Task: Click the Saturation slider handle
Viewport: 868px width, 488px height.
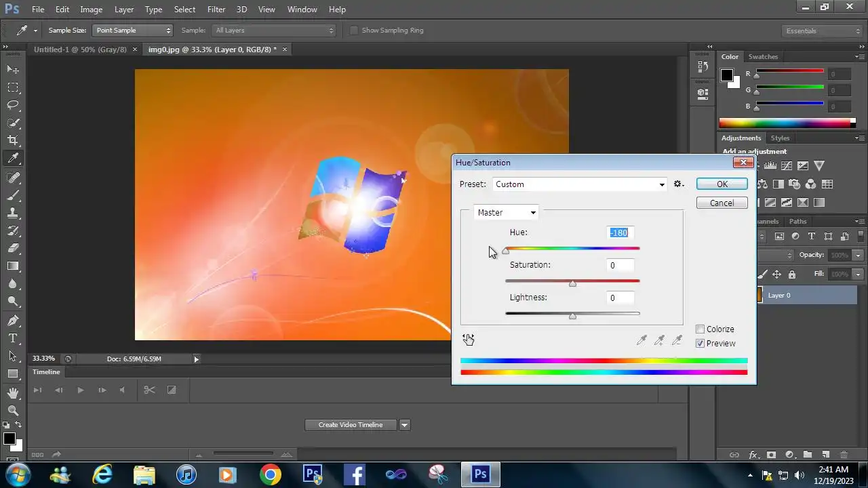Action: tap(572, 284)
